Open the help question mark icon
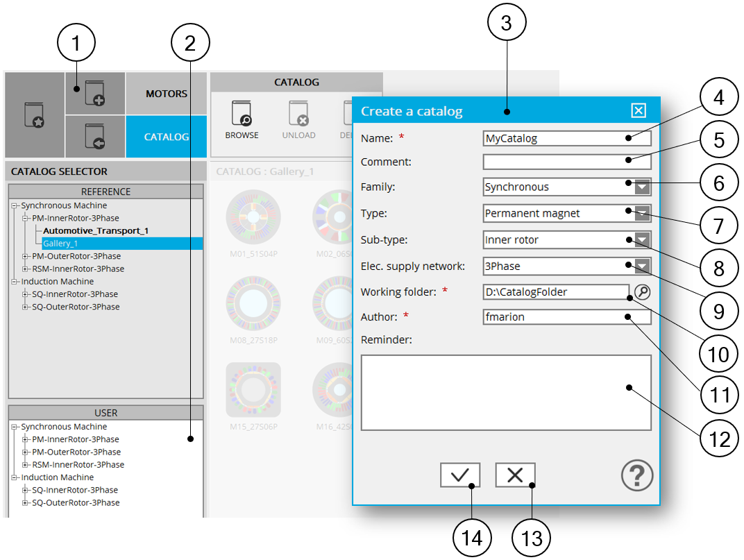The image size is (744, 560). 636,477
